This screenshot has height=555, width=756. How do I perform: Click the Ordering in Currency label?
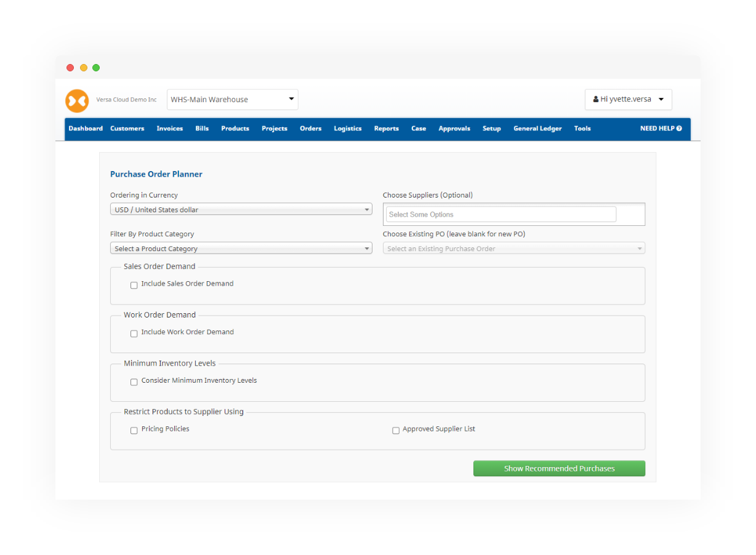coord(144,195)
